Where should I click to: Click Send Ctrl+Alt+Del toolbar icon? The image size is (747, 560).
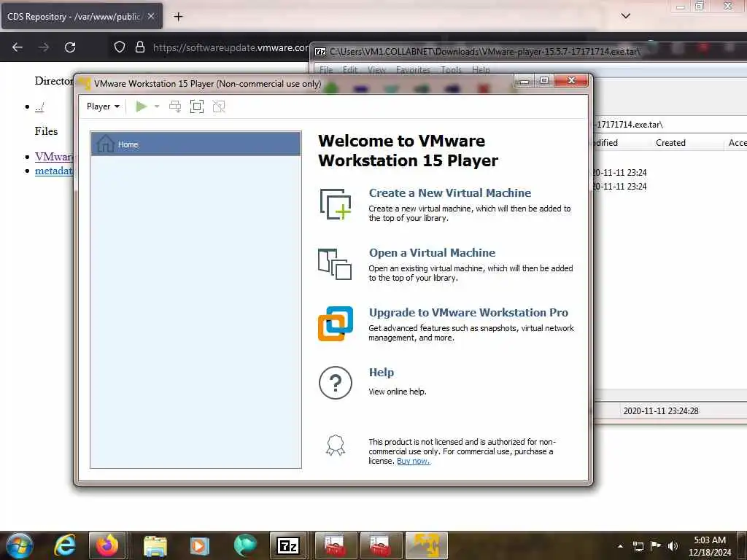[175, 106]
